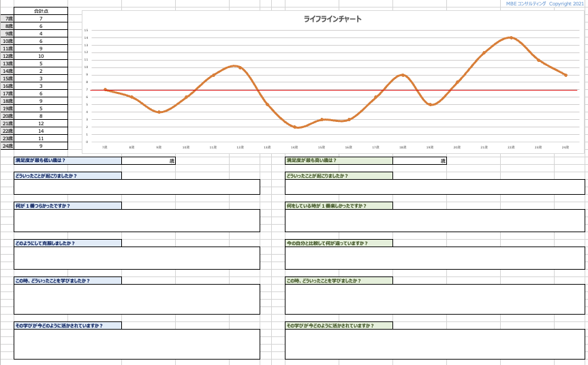Click the age field beside 満足度が最も高い歳は？
The image size is (588, 365).
click(419, 161)
